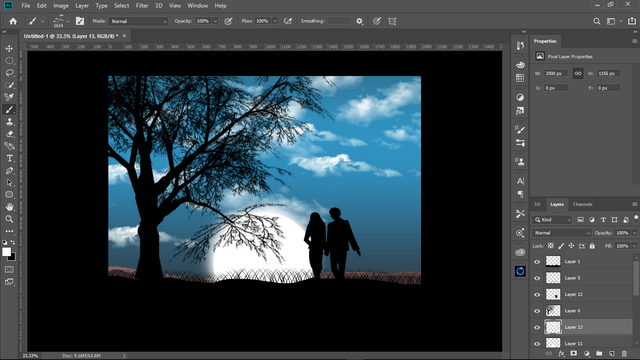Hide Layer 1 visibility eye
640x360 pixels.
click(x=537, y=262)
